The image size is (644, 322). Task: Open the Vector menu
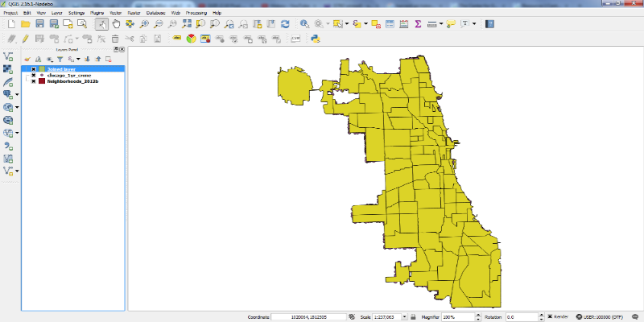(x=116, y=14)
